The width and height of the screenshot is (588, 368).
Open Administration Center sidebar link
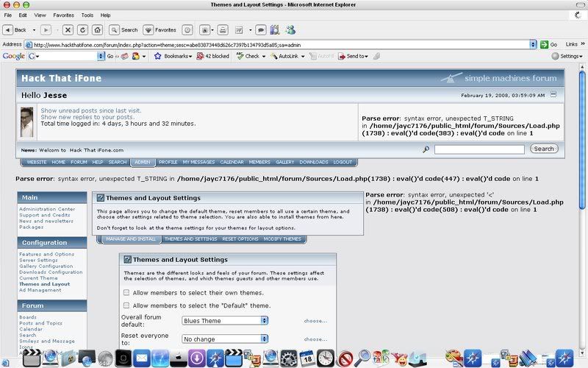pyautogui.click(x=47, y=209)
